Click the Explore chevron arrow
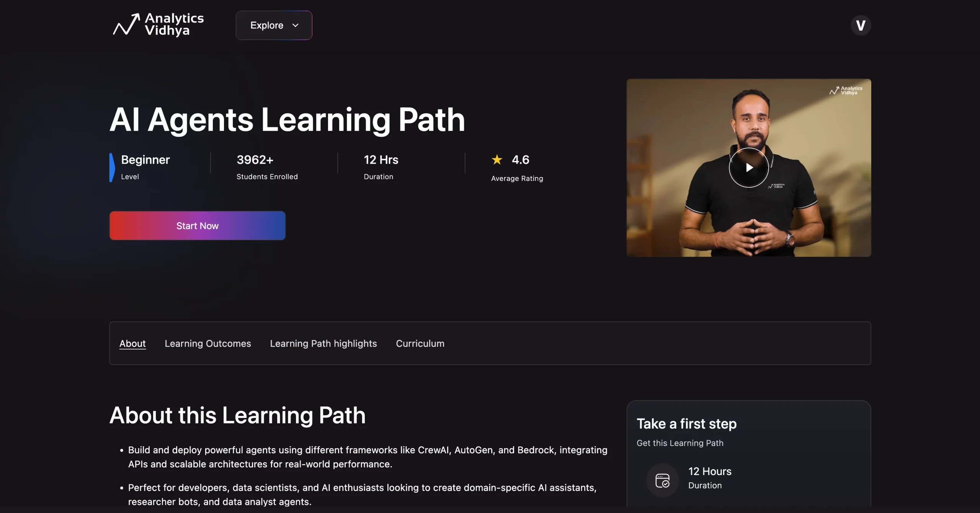Screen dimensions: 980x513 [x=295, y=25]
